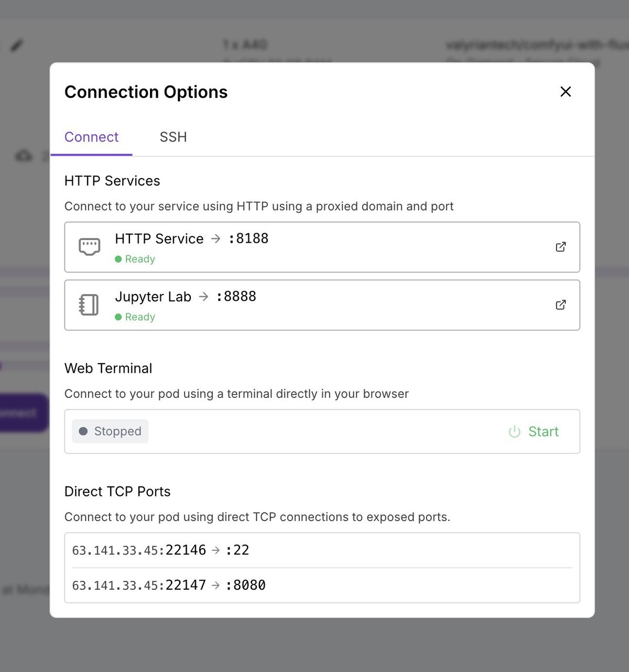
Task: Click the Stopped status badge
Action: [110, 431]
